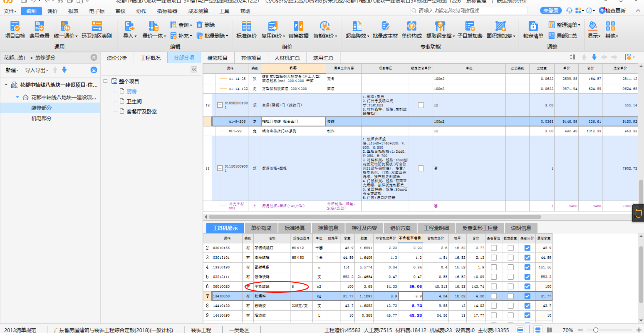Click the round up-chevron icon beside breadcrumb

[94, 58]
